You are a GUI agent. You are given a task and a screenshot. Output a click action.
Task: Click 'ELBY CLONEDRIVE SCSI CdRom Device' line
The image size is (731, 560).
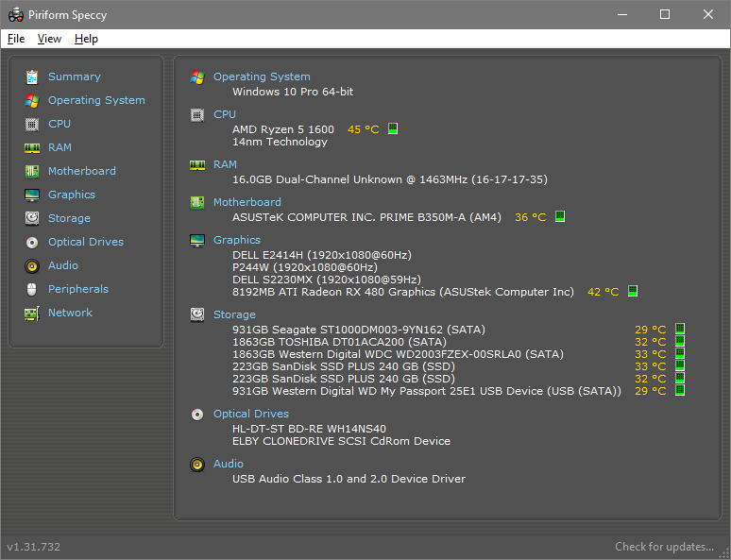tap(341, 441)
